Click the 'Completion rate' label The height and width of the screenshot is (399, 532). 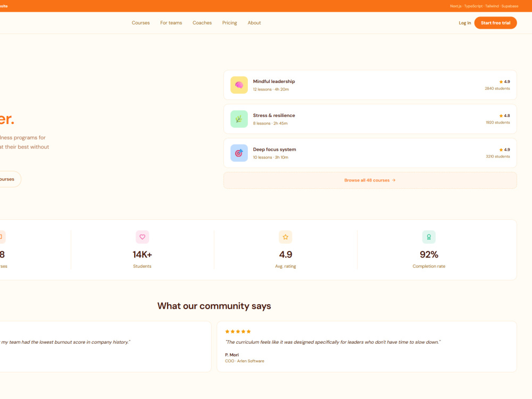[x=429, y=267]
